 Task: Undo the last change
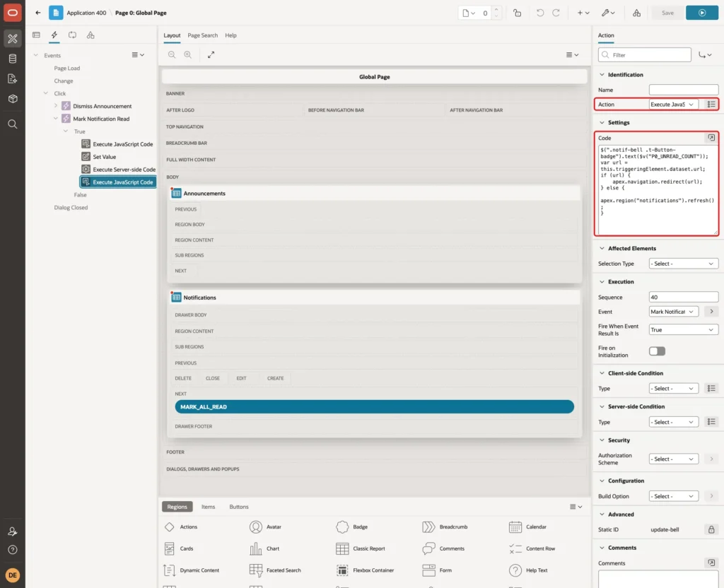coord(539,13)
